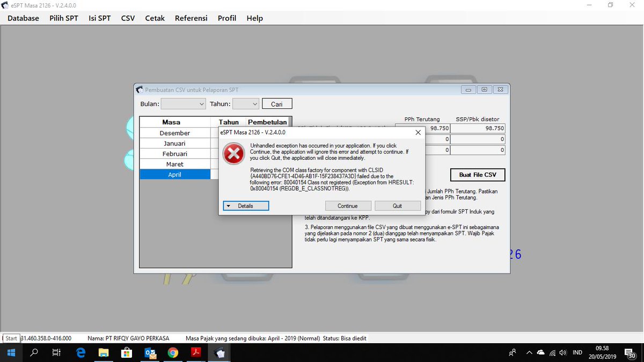Image resolution: width=644 pixels, height=362 pixels.
Task: Close the Pembuatan CSV window
Action: (x=500, y=90)
